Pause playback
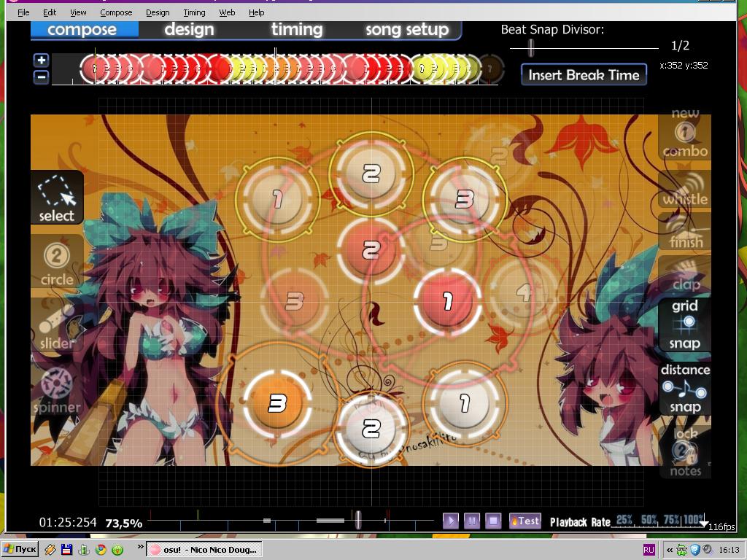The image size is (747, 560). 472,521
